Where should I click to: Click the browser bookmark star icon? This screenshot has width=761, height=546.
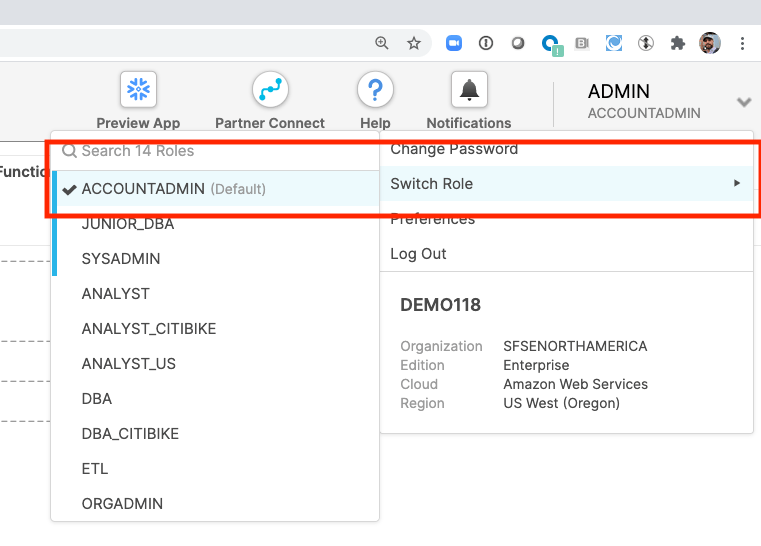pyautogui.click(x=414, y=43)
